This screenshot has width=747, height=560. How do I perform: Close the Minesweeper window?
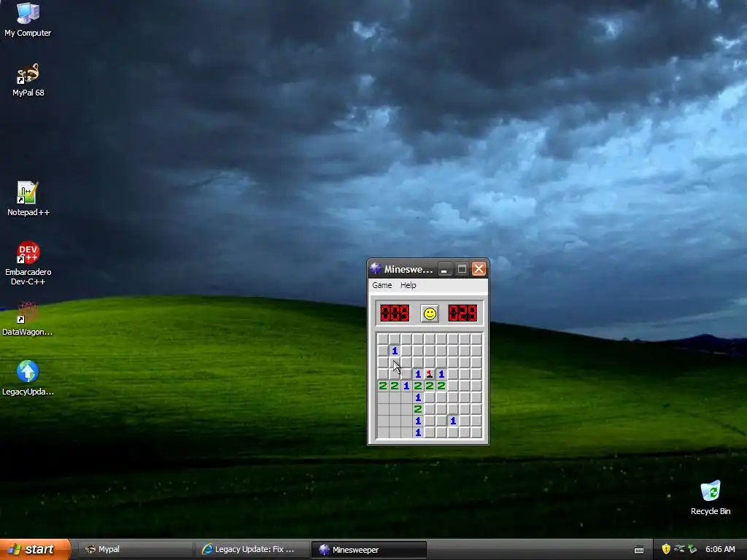pyautogui.click(x=479, y=269)
